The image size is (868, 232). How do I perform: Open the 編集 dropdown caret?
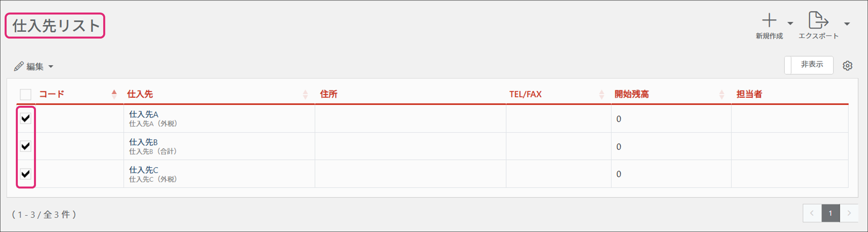[x=51, y=67]
